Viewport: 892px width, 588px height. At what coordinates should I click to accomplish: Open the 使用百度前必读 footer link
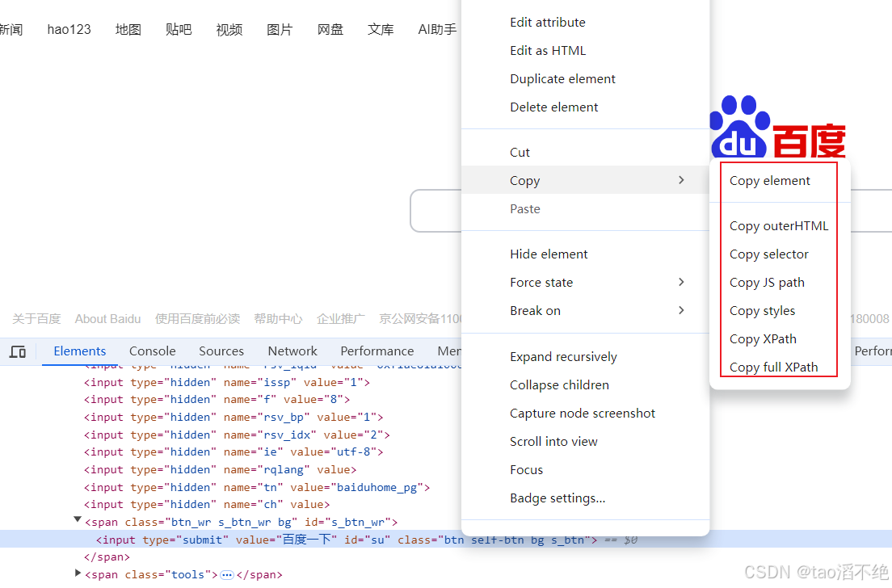pos(197,319)
